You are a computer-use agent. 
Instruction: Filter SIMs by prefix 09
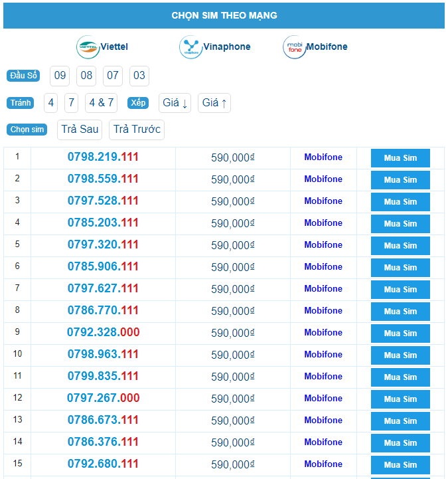coord(60,76)
